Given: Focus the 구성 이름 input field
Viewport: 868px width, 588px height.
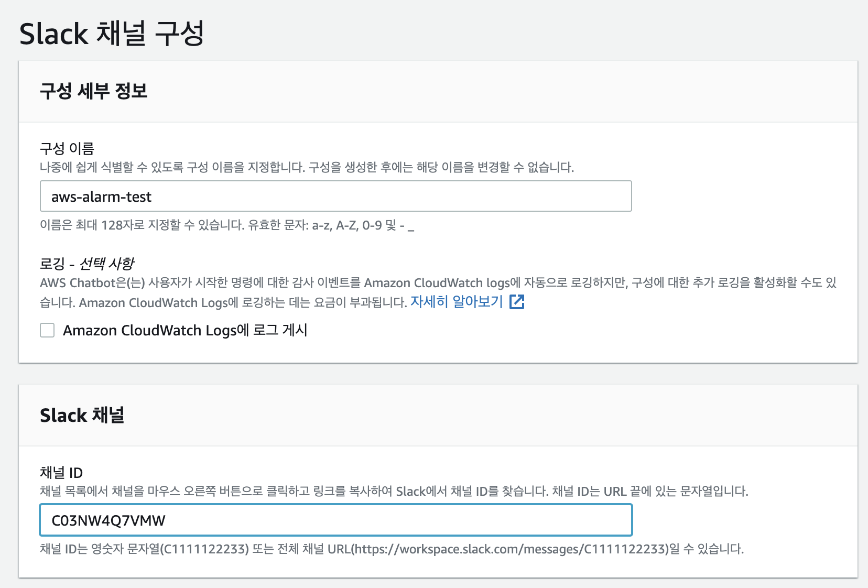Looking at the screenshot, I should coord(336,197).
